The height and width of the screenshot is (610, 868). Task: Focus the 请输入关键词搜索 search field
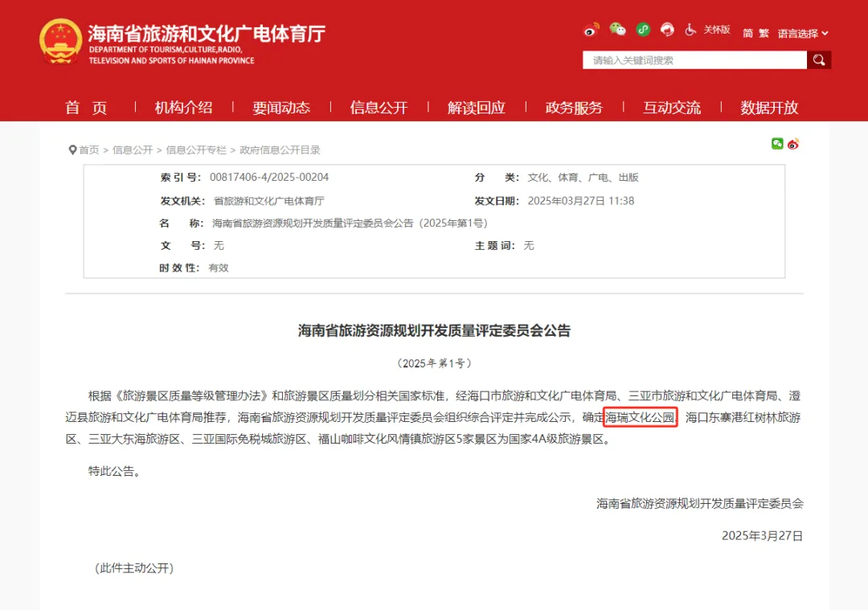694,59
